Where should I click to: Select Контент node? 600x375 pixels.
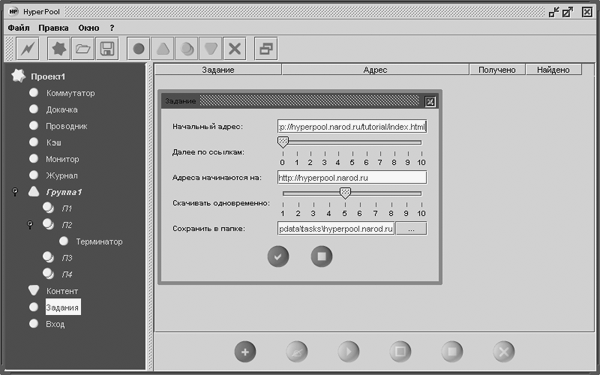point(62,291)
